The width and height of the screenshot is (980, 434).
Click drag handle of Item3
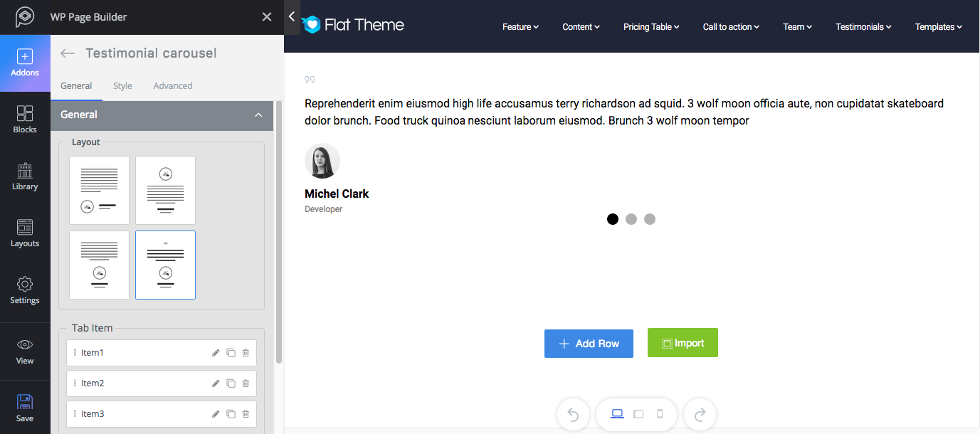(75, 414)
